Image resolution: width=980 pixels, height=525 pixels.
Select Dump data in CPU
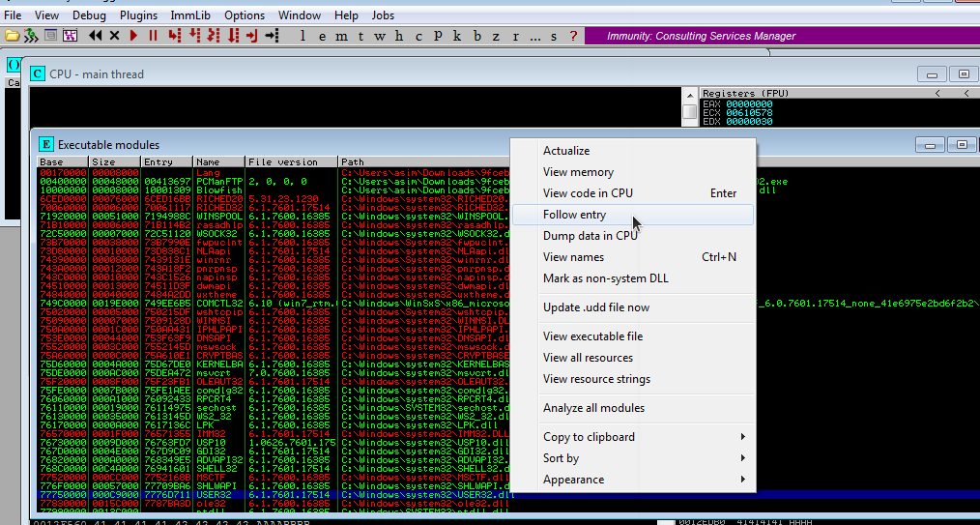(x=632, y=236)
